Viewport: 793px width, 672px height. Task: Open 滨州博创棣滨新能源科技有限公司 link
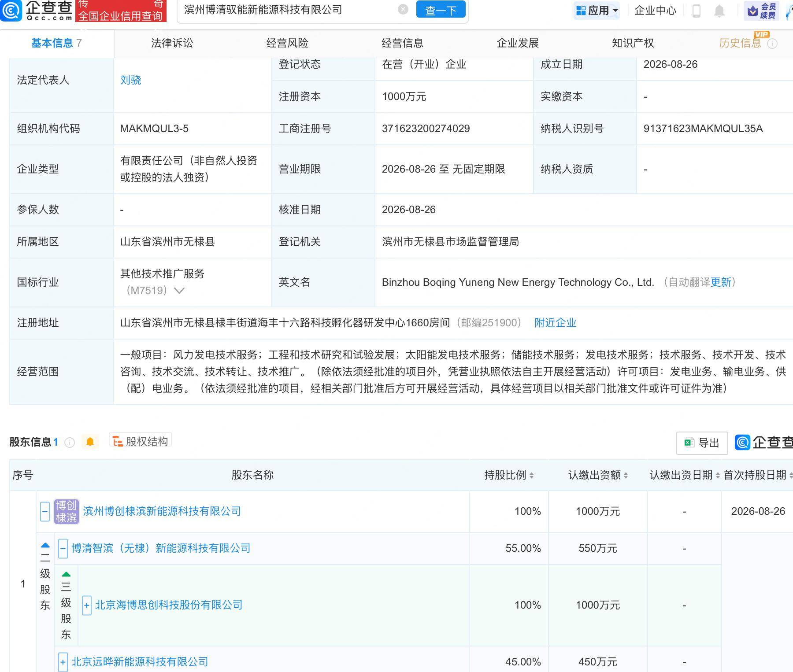(x=162, y=511)
